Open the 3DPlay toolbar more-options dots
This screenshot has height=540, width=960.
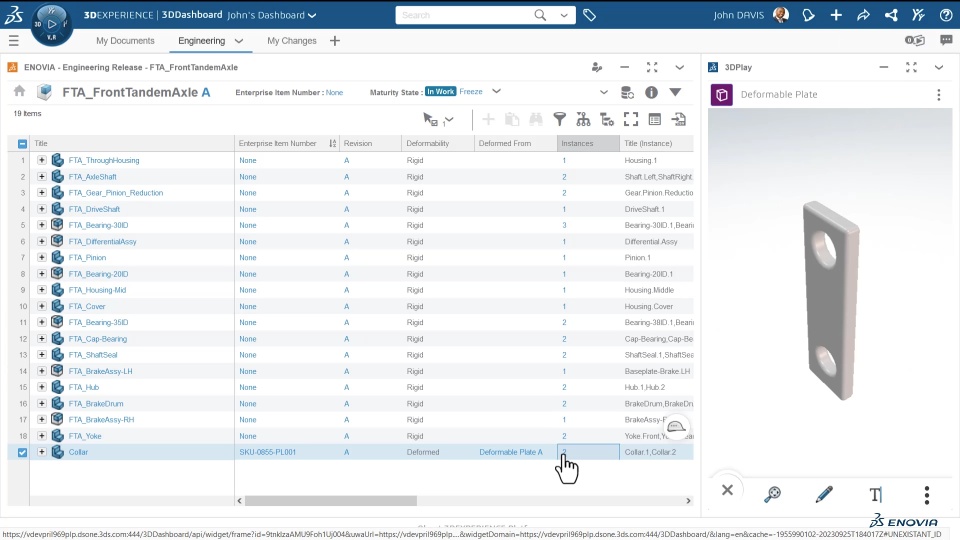pos(927,495)
